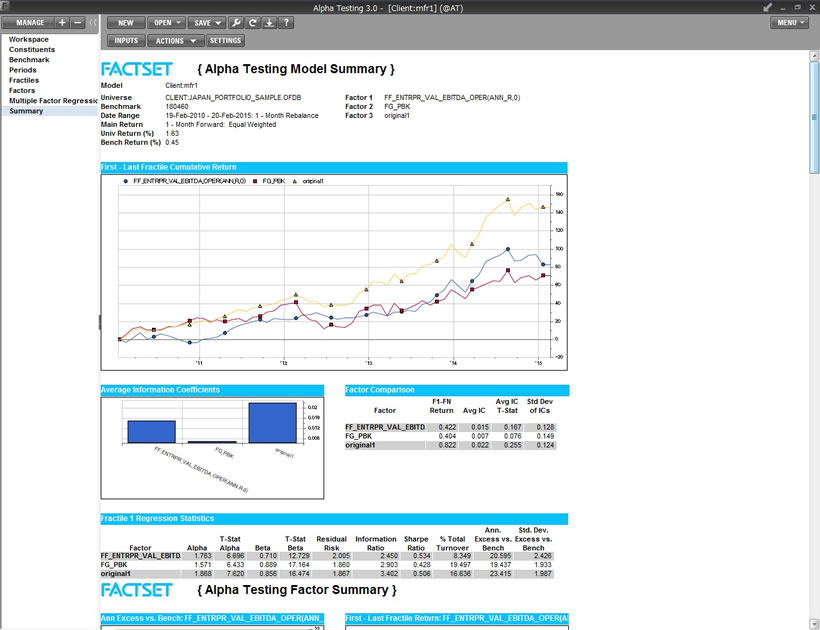Viewport: 820px width, 630px height.
Task: Click Univ Return value 1.63
Action: click(x=172, y=133)
